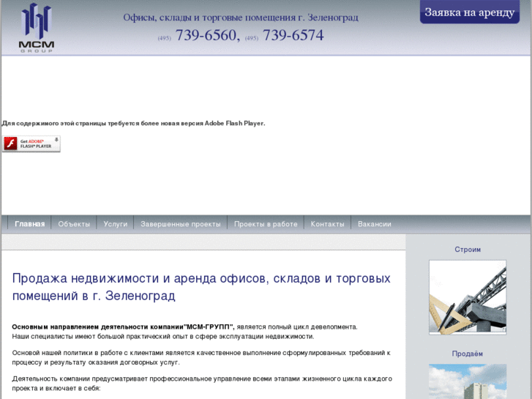The height and width of the screenshot is (399, 532).
Task: Open the Вакансии page
Action: 375,224
